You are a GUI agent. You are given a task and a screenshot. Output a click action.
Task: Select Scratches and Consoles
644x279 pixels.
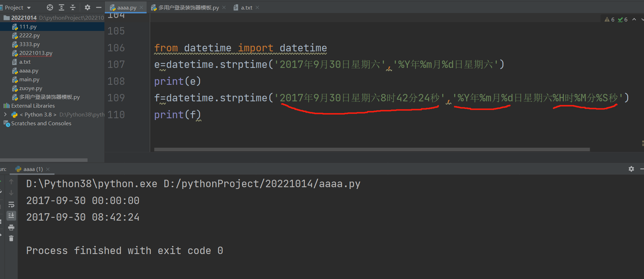[x=41, y=123]
